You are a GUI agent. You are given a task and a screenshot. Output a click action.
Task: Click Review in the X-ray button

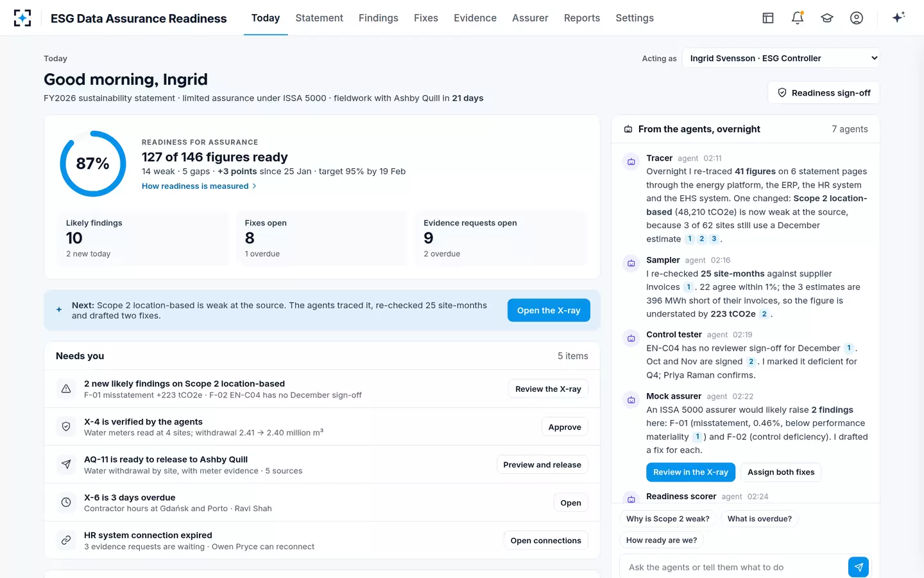pyautogui.click(x=690, y=472)
